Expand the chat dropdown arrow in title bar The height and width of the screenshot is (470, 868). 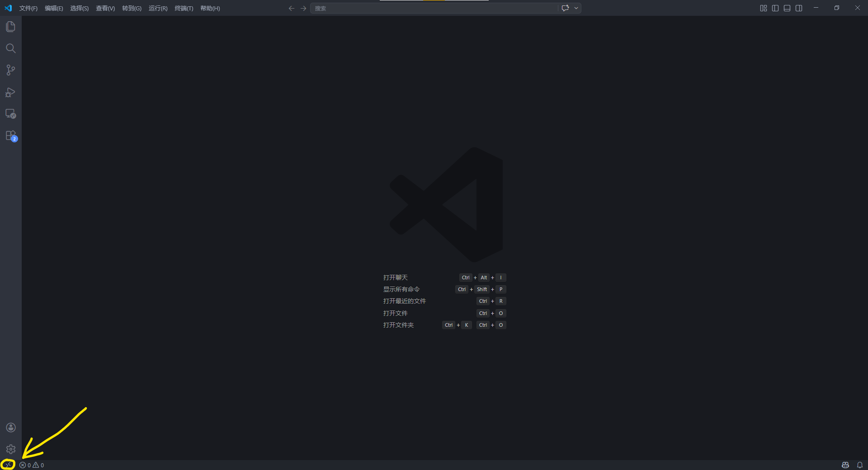tap(576, 8)
